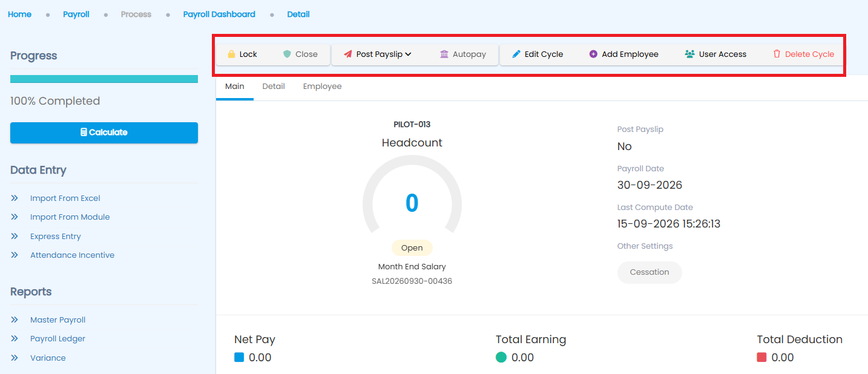Click Edit Cycle label
The image size is (868, 374).
[544, 54]
